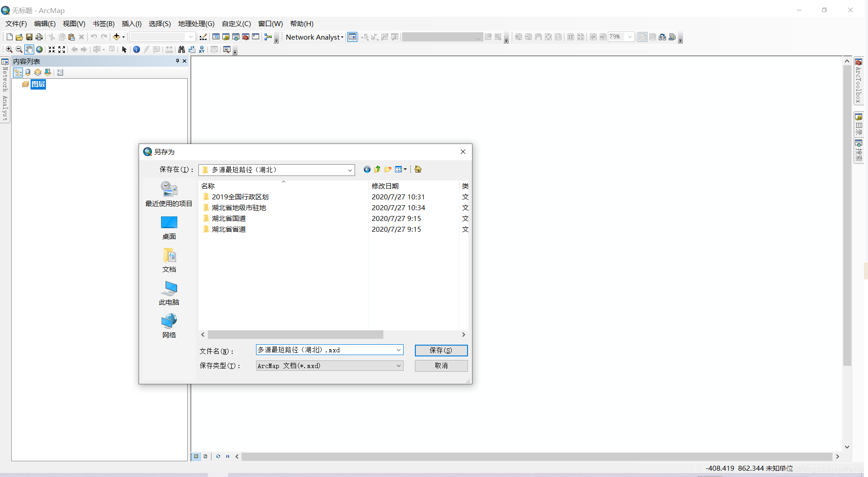Activate the Identify info tool
The height and width of the screenshot is (477, 868).
tap(136, 49)
